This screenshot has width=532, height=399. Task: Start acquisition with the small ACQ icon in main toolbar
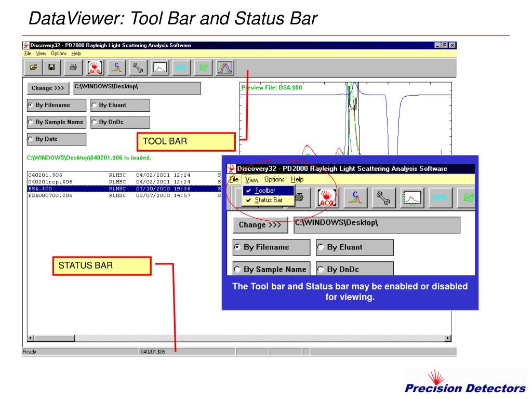tap(95, 67)
